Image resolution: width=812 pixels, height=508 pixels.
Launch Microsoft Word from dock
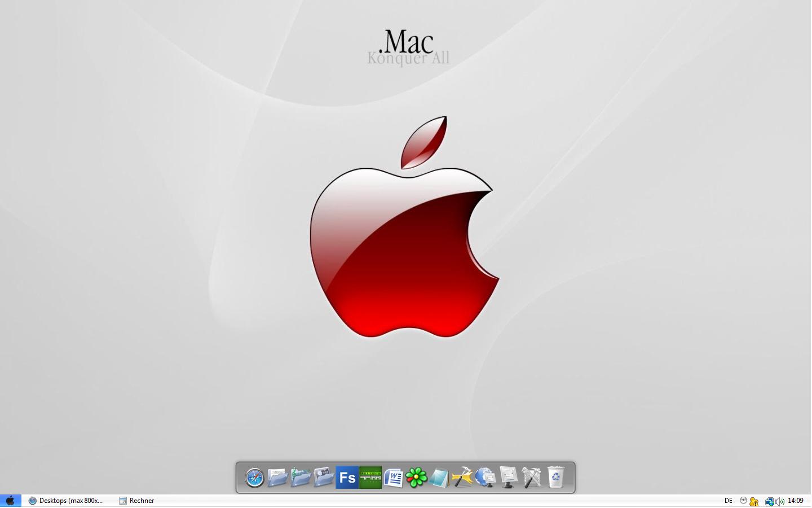tap(394, 478)
